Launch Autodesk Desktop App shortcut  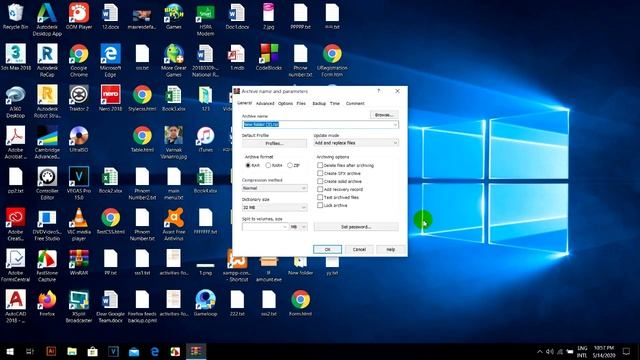[47, 19]
